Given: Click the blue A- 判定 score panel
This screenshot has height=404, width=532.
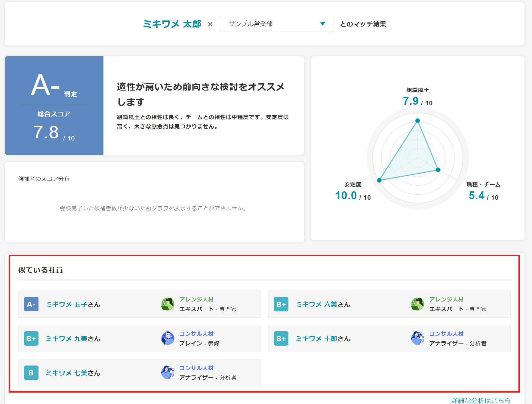Looking at the screenshot, I should 54,106.
